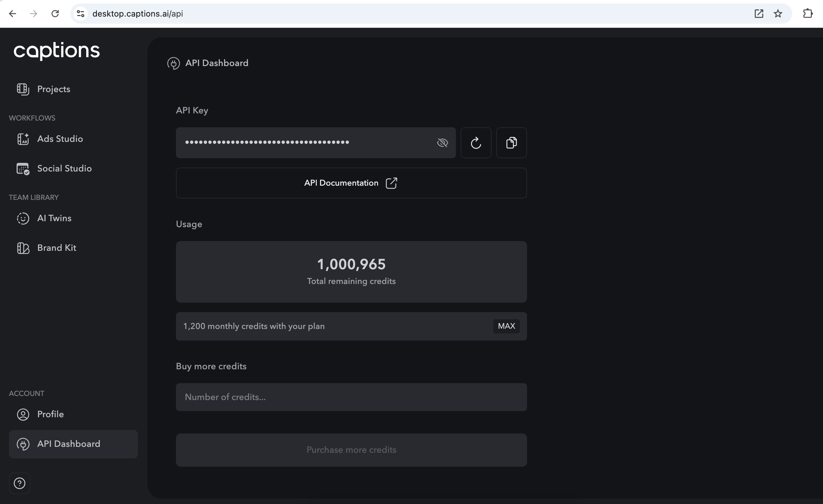823x504 pixels.
Task: Copy the API key to clipboard
Action: pyautogui.click(x=511, y=143)
